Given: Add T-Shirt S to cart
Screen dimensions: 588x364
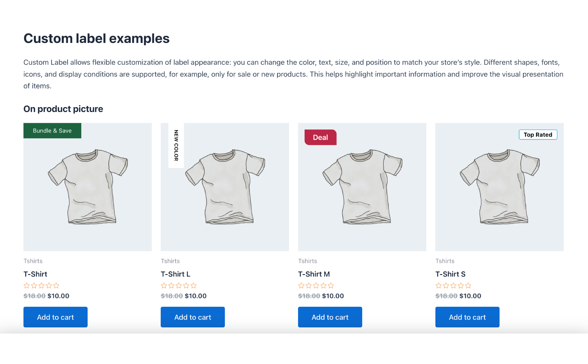Looking at the screenshot, I should (x=467, y=317).
